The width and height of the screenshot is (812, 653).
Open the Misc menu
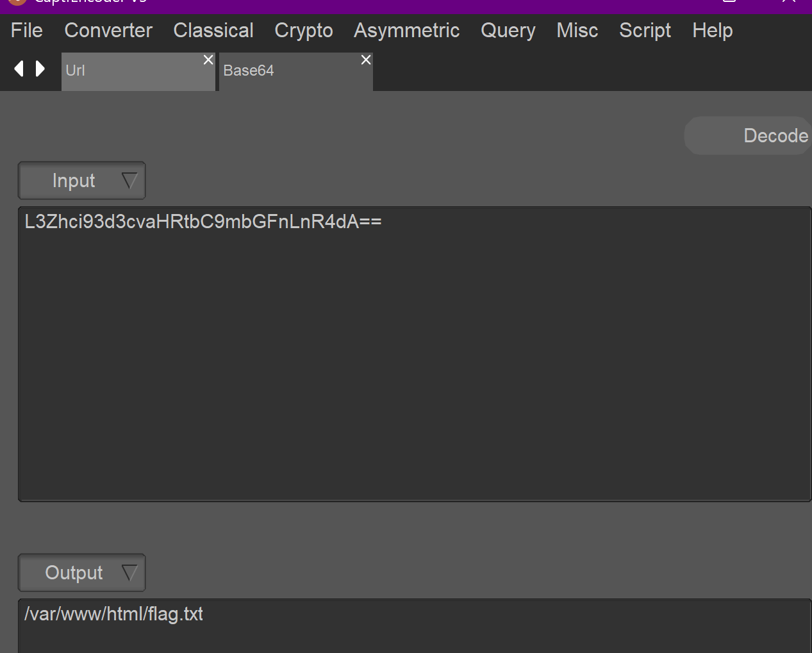(577, 31)
